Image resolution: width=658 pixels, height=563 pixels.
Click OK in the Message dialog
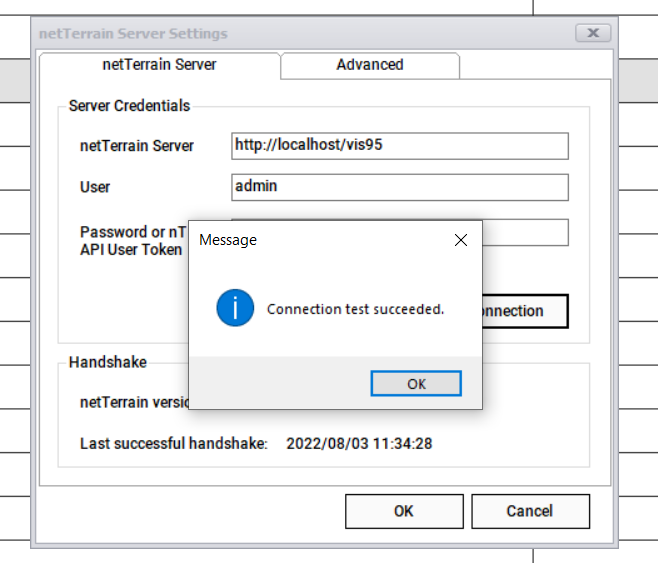[415, 384]
